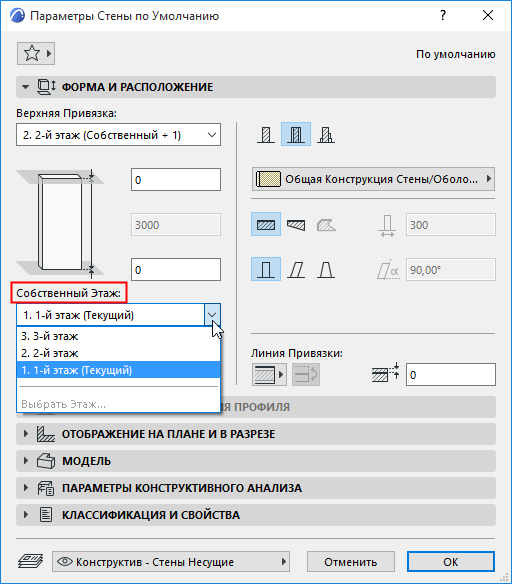Select the slanted wall profile icon
This screenshot has height=584, width=512.
(x=296, y=269)
